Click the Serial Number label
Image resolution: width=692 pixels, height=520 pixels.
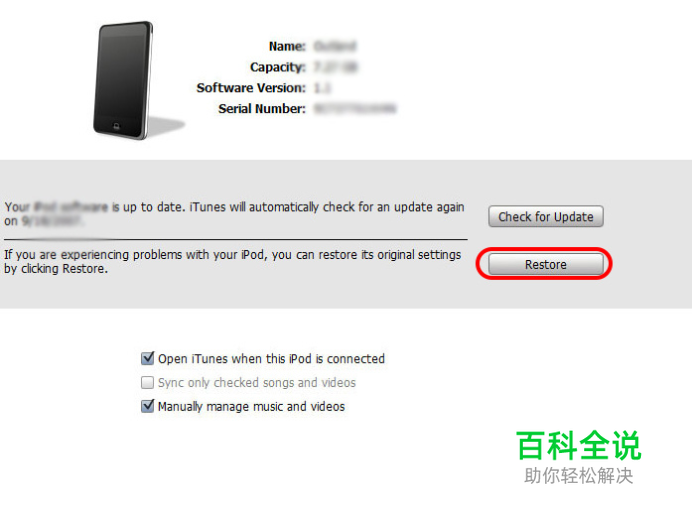click(262, 109)
